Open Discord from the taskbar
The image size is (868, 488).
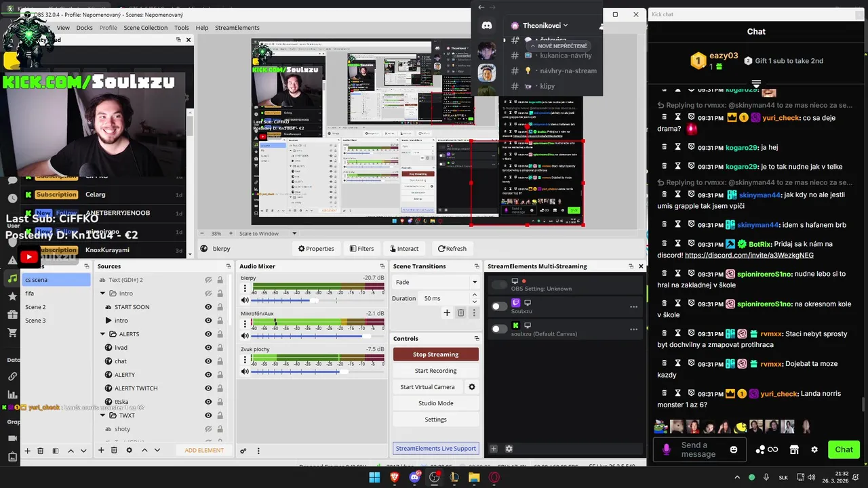[x=414, y=477]
